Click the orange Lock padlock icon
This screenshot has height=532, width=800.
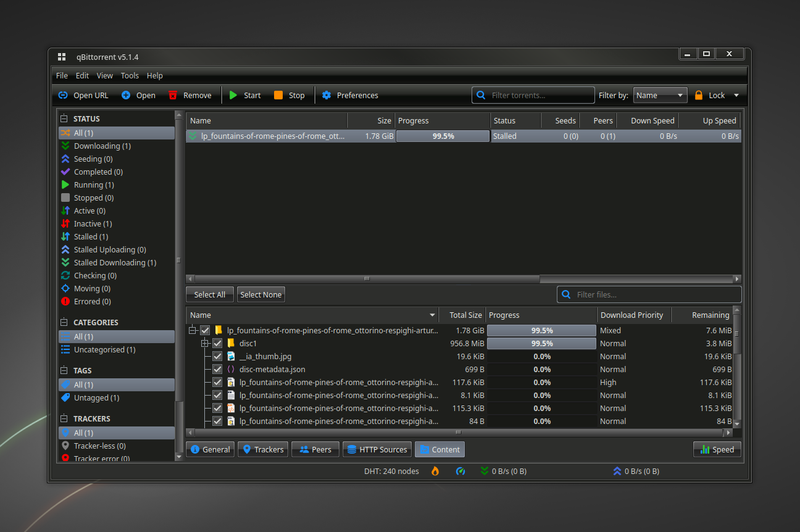[x=699, y=95]
